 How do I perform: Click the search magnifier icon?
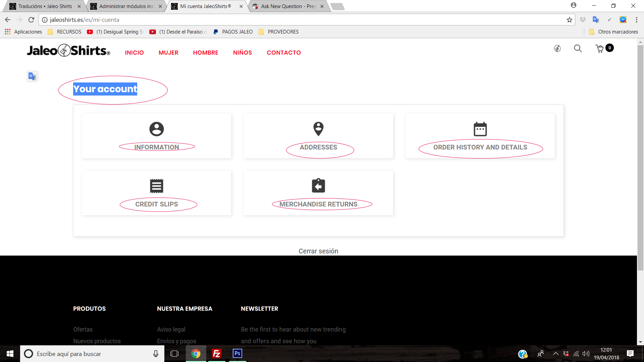coord(578,49)
